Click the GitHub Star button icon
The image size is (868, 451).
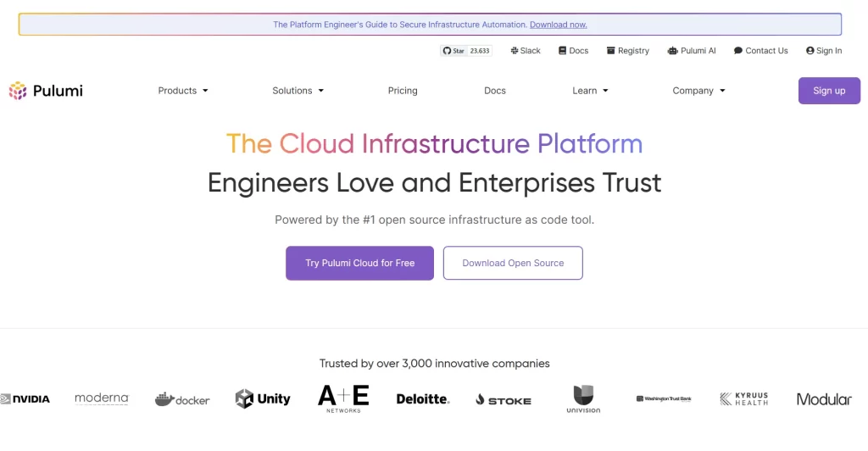coord(447,51)
